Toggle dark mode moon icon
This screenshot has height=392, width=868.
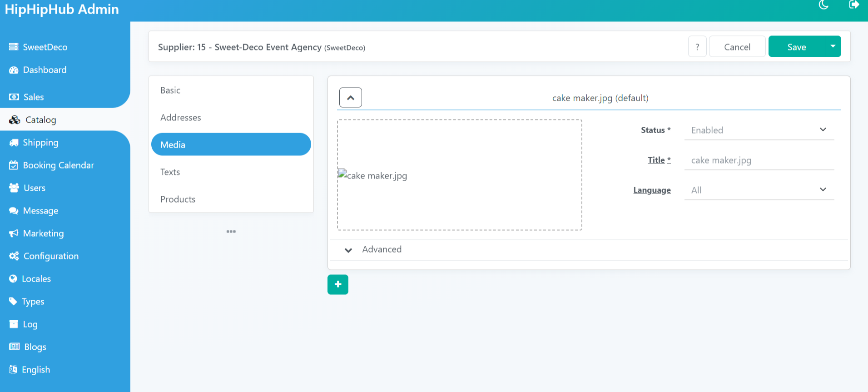pyautogui.click(x=823, y=5)
